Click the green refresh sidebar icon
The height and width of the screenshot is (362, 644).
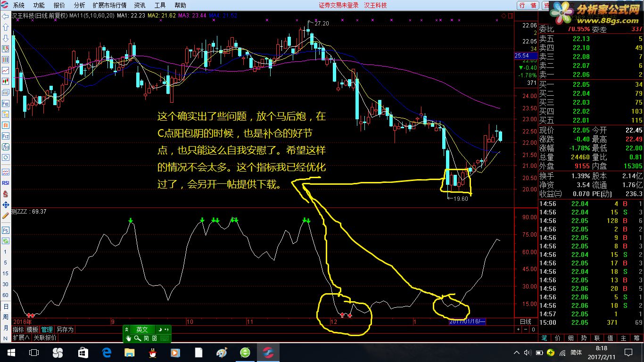click(x=6, y=241)
